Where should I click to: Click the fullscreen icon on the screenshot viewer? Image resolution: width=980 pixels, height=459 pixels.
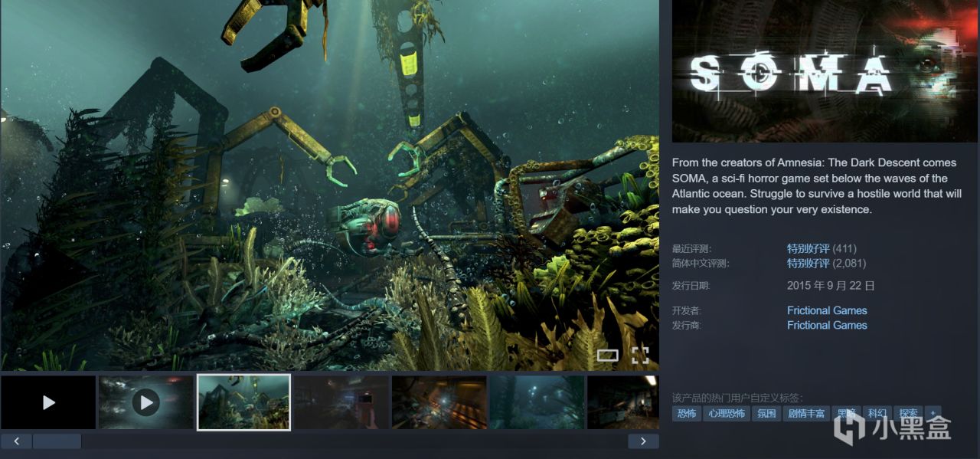pyautogui.click(x=640, y=355)
